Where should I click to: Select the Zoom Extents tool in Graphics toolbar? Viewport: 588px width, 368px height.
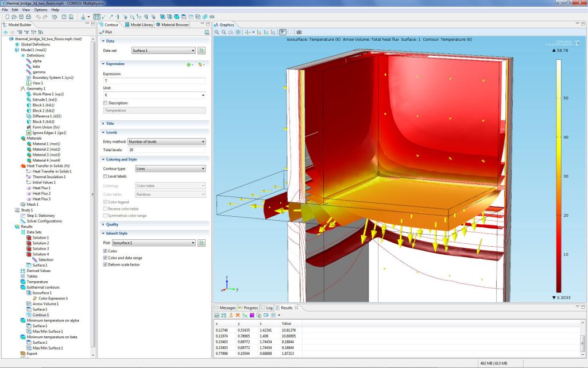(x=238, y=33)
